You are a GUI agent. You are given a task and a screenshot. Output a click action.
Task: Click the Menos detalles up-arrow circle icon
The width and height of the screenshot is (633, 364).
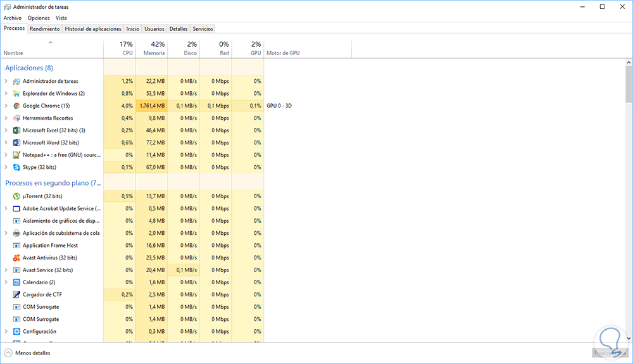coord(8,353)
